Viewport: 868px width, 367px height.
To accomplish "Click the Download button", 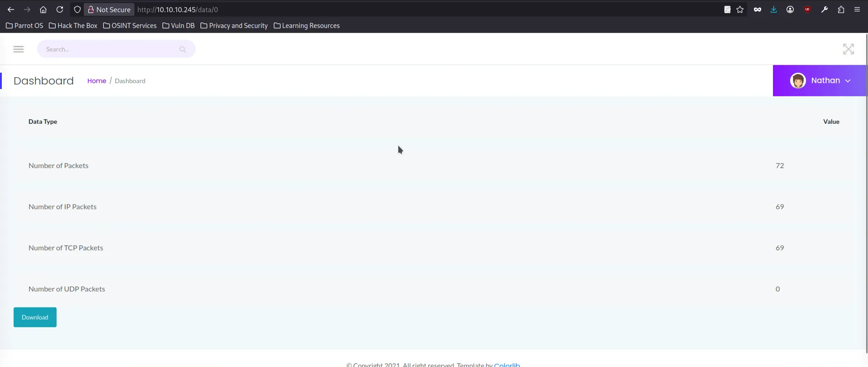I will click(x=35, y=317).
